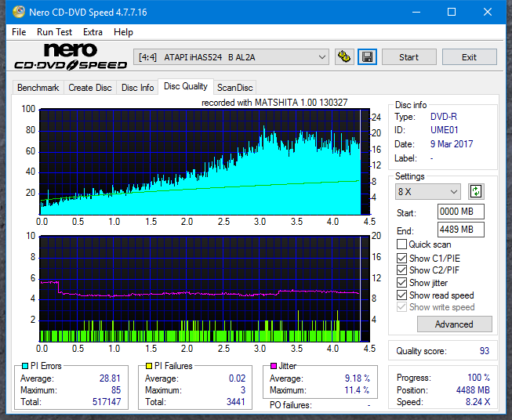Image resolution: width=512 pixels, height=420 pixels.
Task: Open the Help menu
Action: (x=123, y=32)
